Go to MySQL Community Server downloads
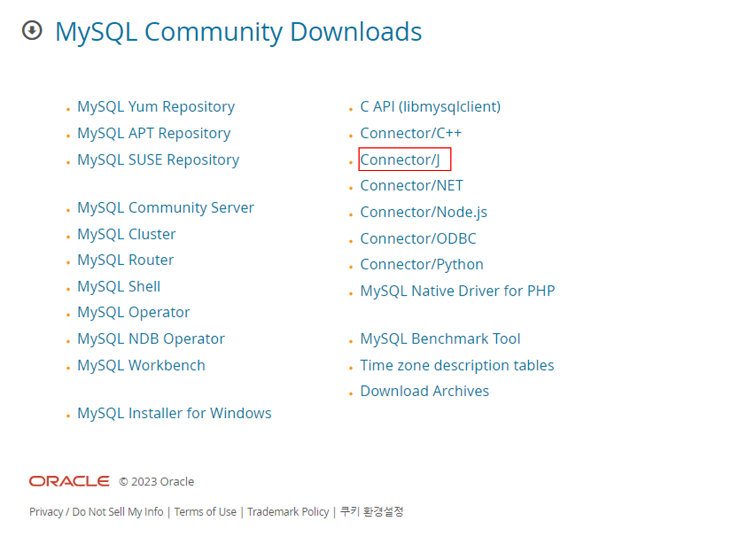Image resolution: width=747 pixels, height=560 pixels. tap(166, 207)
